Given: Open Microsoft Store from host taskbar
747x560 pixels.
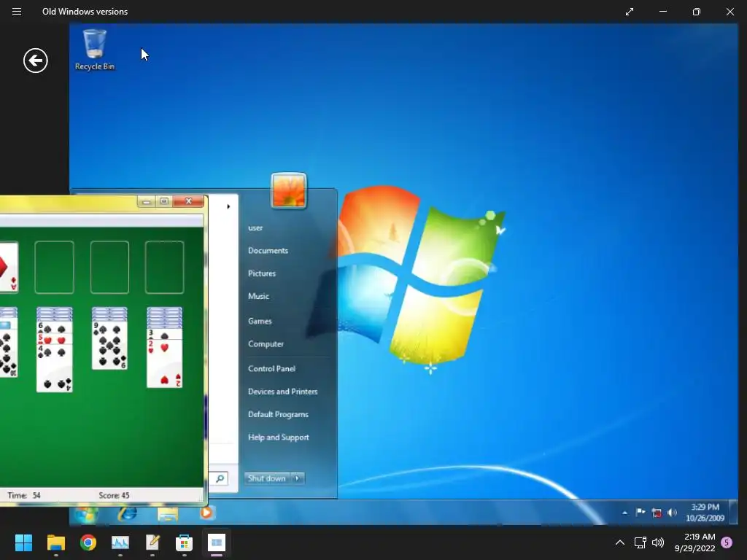Looking at the screenshot, I should [185, 542].
